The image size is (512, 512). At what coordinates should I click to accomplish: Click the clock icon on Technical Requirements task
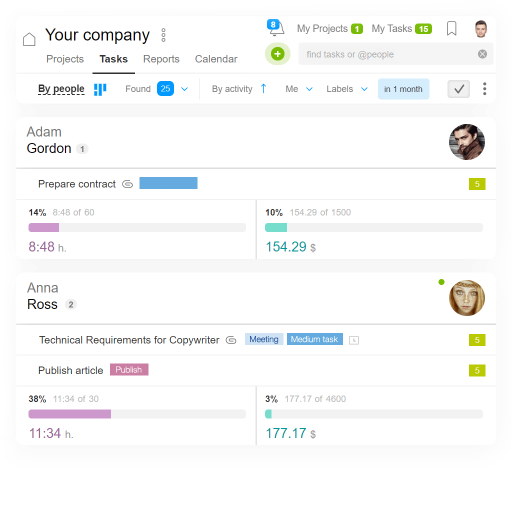[354, 340]
